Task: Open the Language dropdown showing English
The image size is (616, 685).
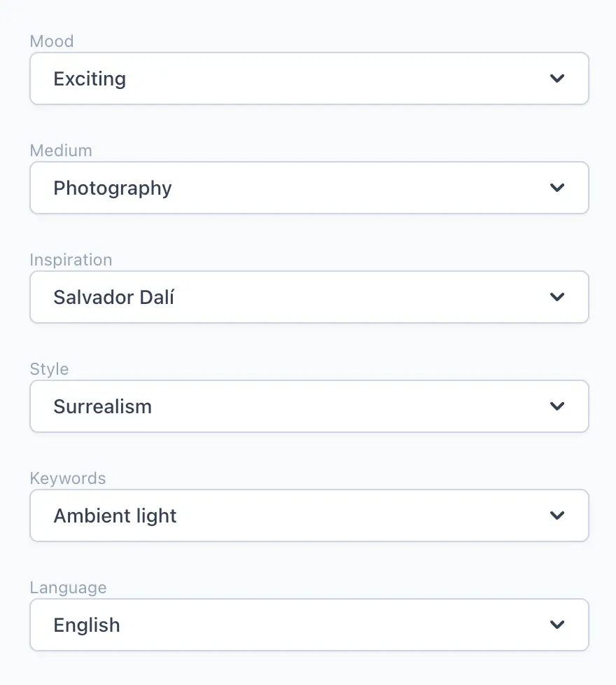Action: click(309, 625)
